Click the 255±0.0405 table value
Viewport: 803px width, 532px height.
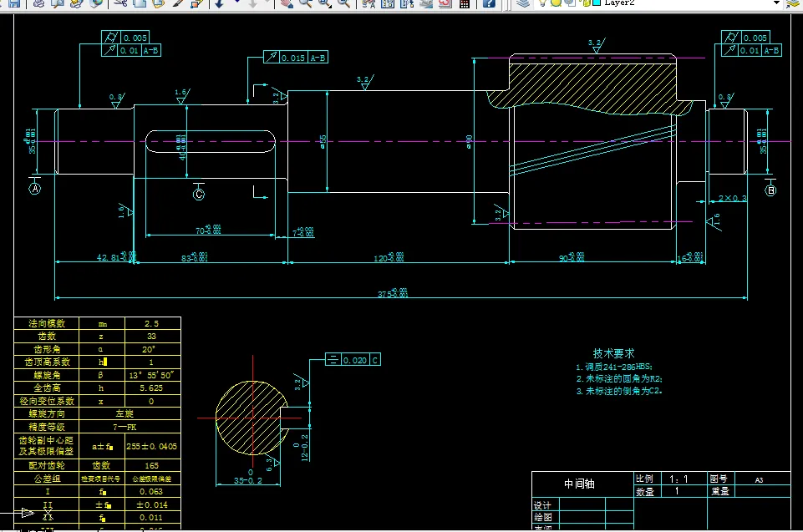[x=151, y=447]
